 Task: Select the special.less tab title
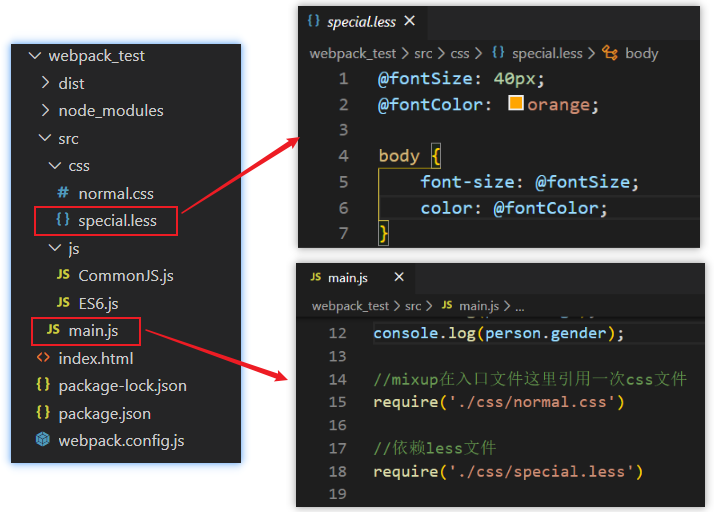point(361,21)
